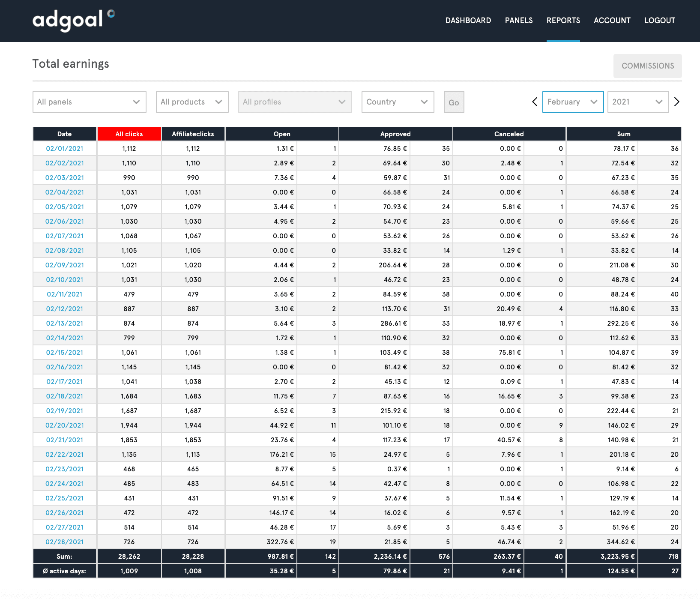Click the adgoal logo
This screenshot has width=700, height=599.
[74, 21]
